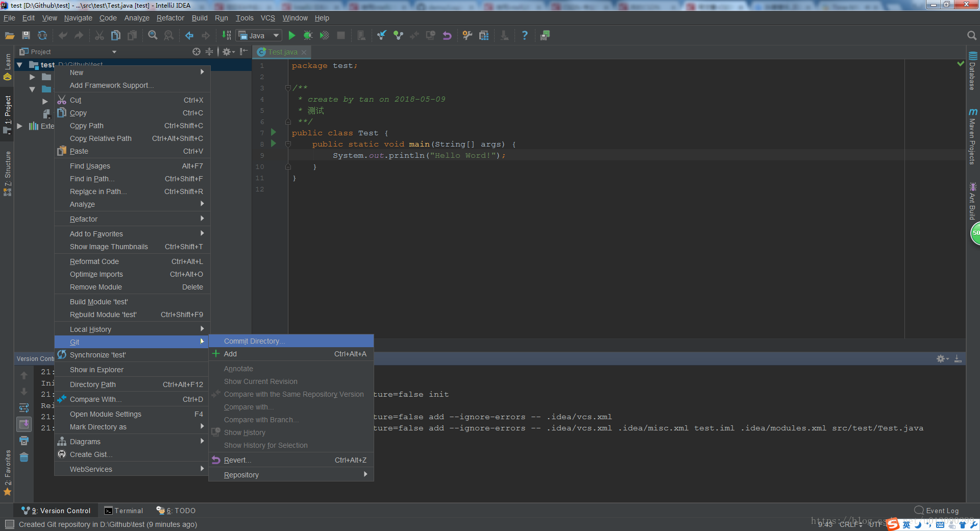
Task: Open Project Structure toolbar icon
Action: pyautogui.click(x=484, y=36)
